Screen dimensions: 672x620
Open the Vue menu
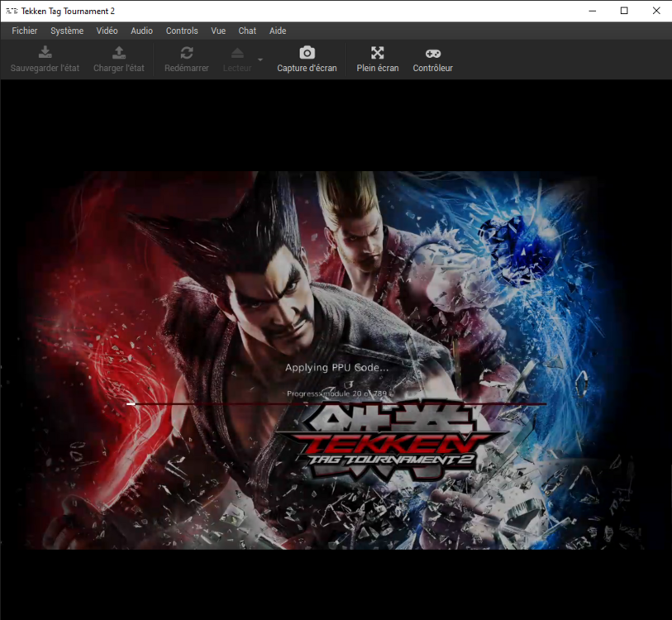click(x=218, y=31)
